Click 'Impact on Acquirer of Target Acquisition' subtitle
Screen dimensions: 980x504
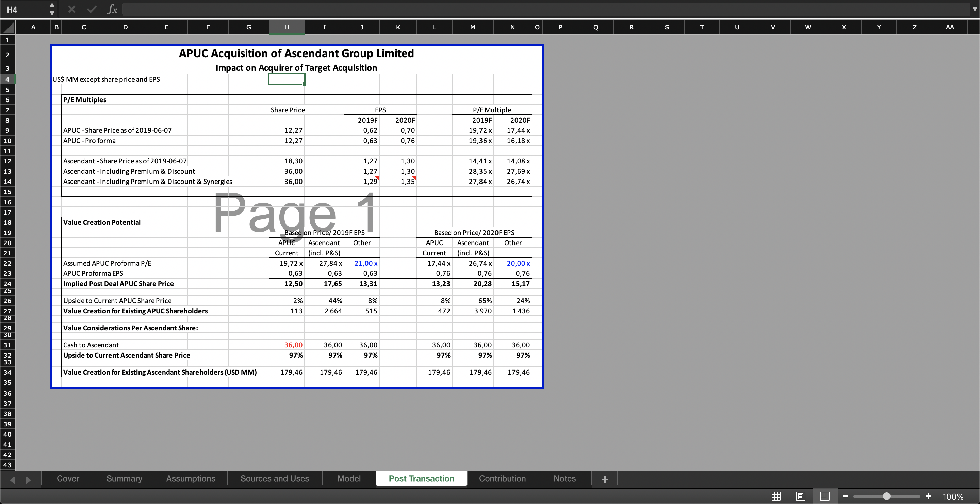coord(296,68)
